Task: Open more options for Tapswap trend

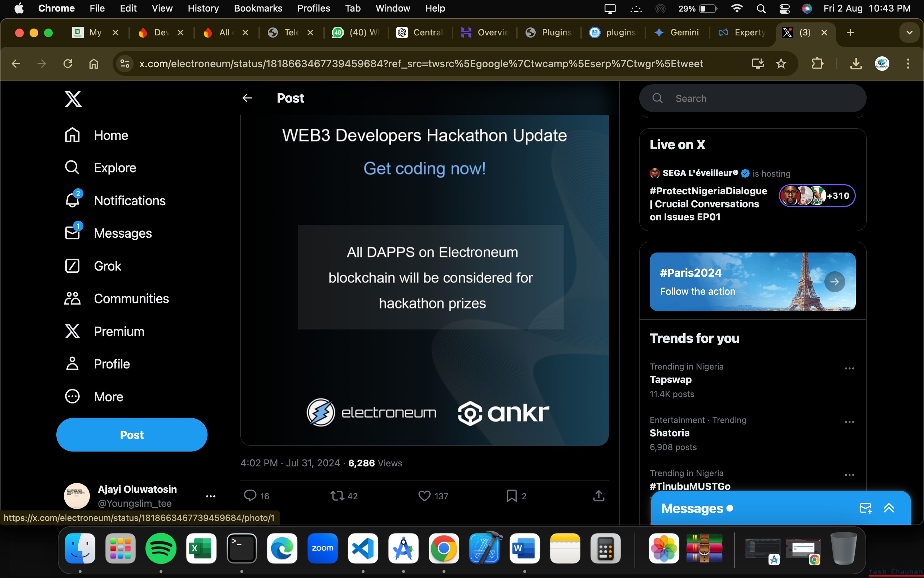Action: 849,368
